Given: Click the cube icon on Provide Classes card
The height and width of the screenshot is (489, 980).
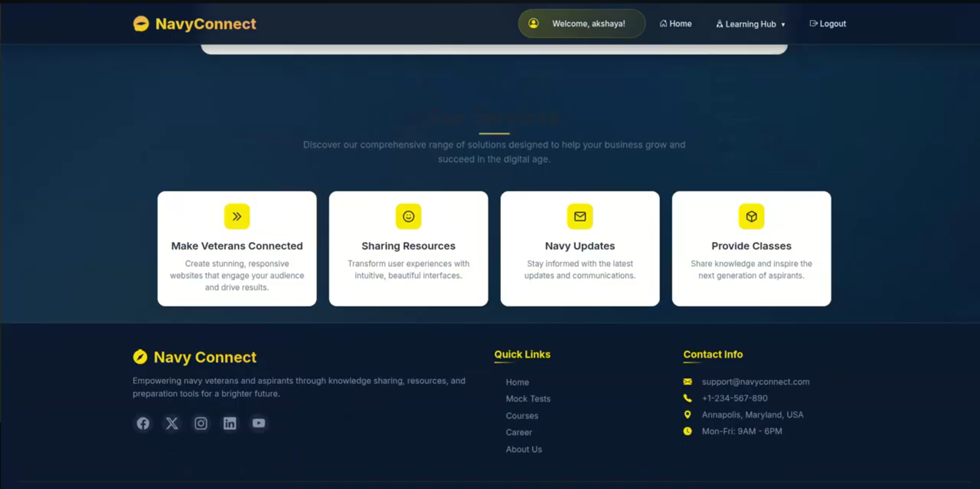Looking at the screenshot, I should (x=751, y=216).
